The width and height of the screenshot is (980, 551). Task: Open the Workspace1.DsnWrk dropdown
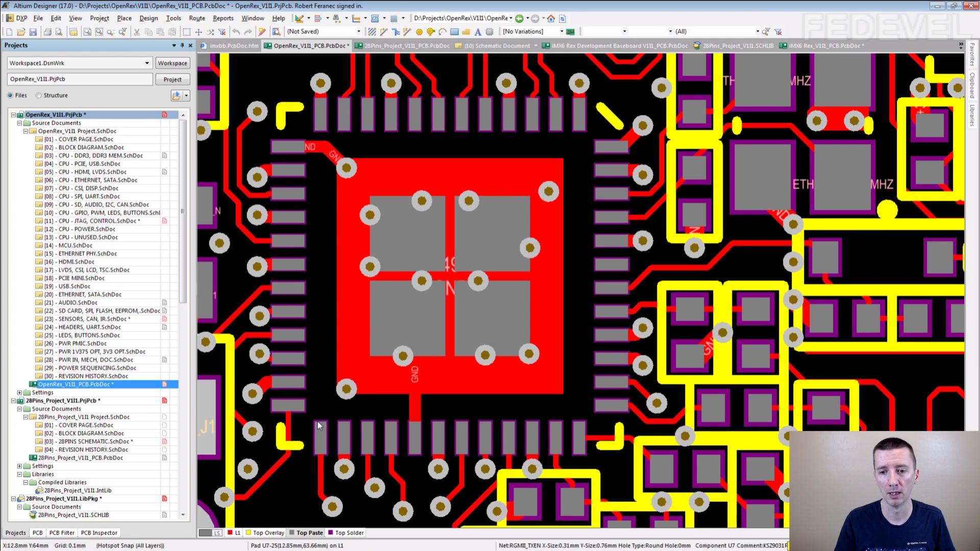[147, 63]
